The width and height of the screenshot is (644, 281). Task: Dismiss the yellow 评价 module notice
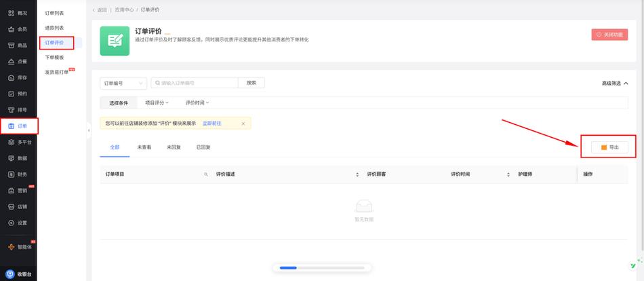243,124
